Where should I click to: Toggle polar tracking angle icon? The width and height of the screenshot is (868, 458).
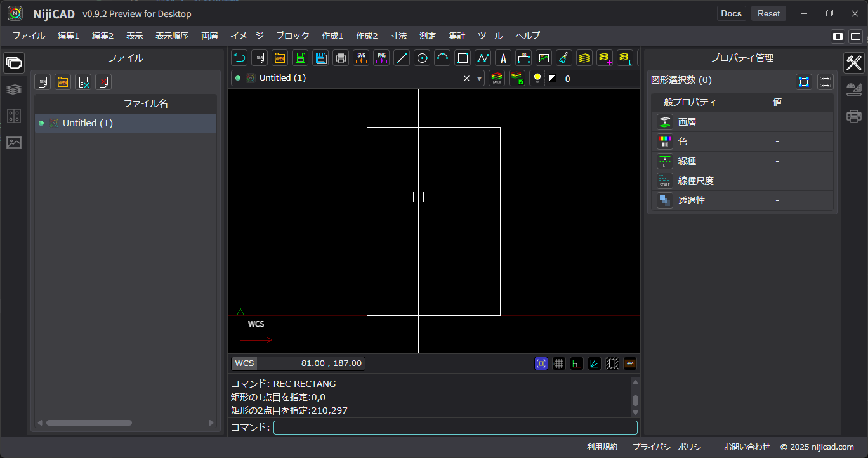(x=595, y=363)
